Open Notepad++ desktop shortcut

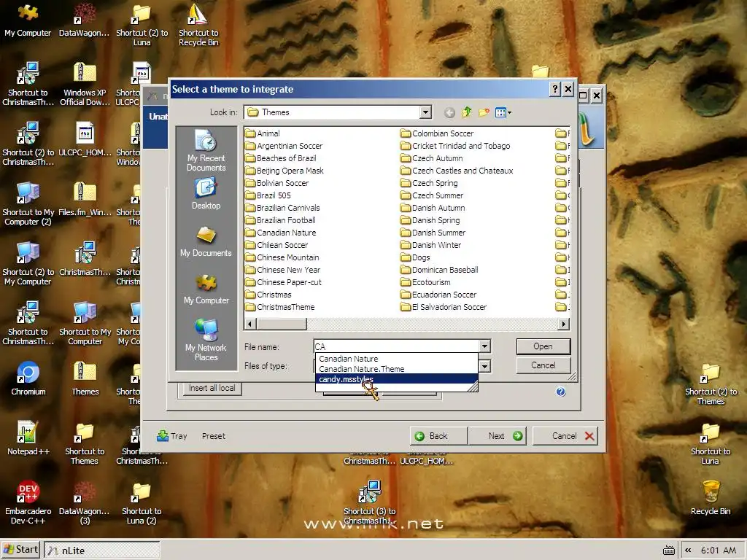tap(28, 438)
